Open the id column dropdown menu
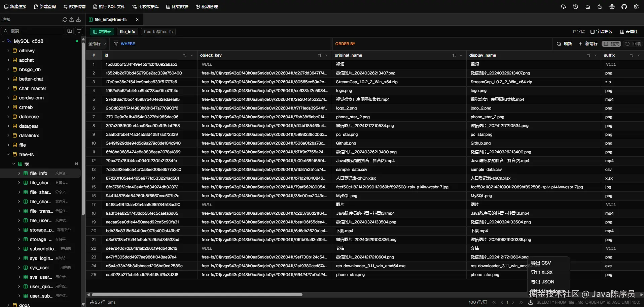Viewport: 644px width, 307px height. 192,55
